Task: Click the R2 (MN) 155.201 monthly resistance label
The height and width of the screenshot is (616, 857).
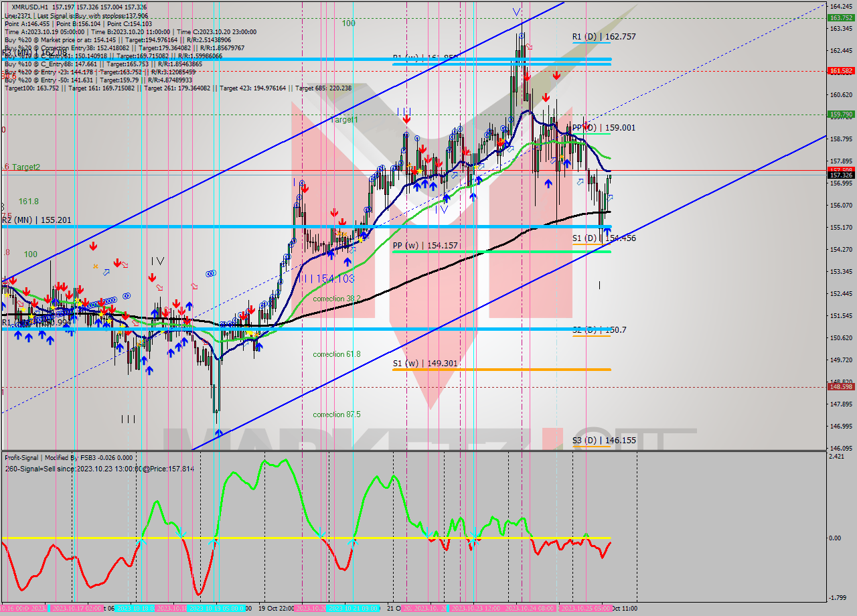Action: click(x=36, y=220)
